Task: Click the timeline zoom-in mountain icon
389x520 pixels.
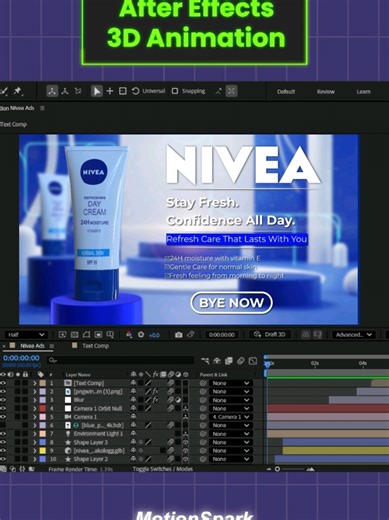Action: [x=310, y=469]
